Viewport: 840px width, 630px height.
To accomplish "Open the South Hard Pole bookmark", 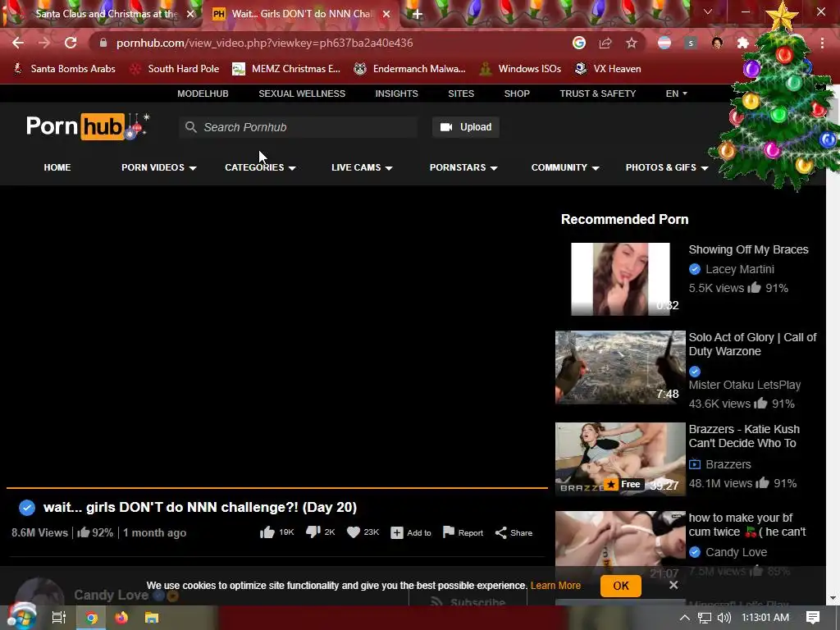I will pos(175,69).
